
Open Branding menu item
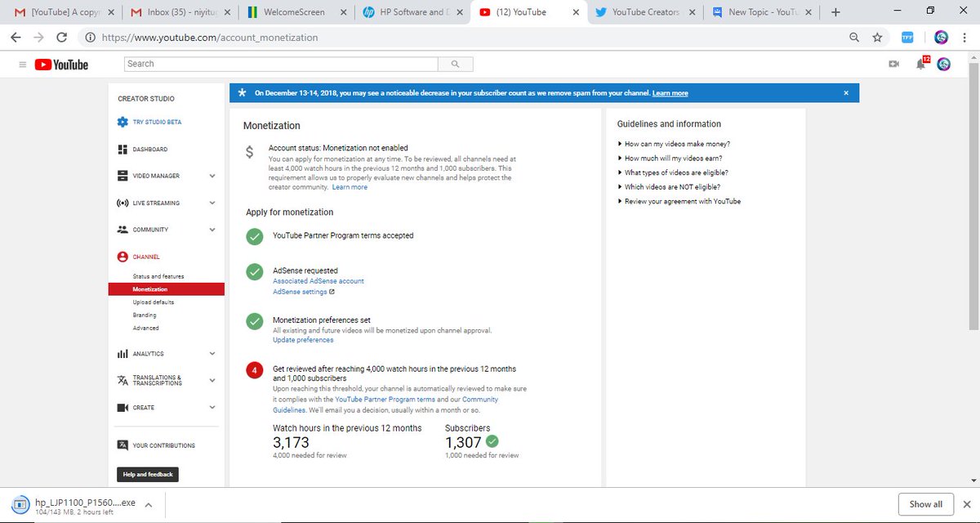click(x=145, y=315)
